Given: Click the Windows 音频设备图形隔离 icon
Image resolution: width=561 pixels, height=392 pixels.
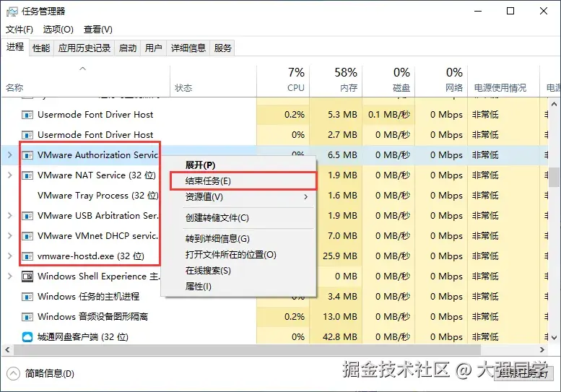Looking at the screenshot, I should point(27,317).
